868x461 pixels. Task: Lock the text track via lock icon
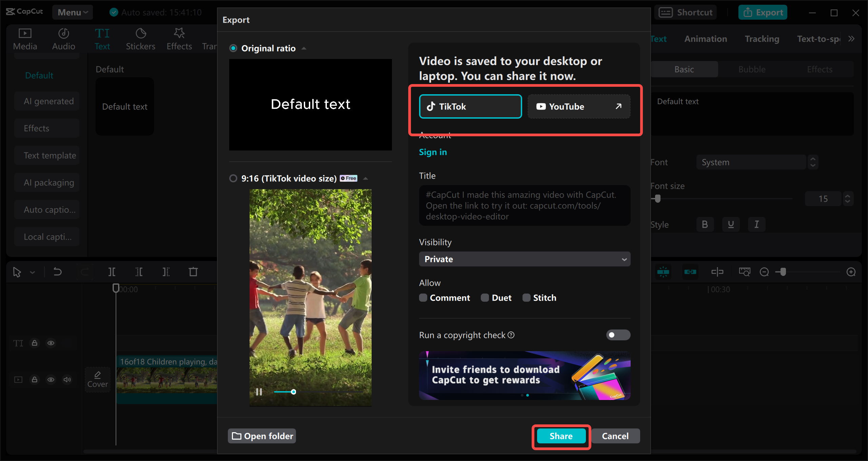pyautogui.click(x=35, y=343)
